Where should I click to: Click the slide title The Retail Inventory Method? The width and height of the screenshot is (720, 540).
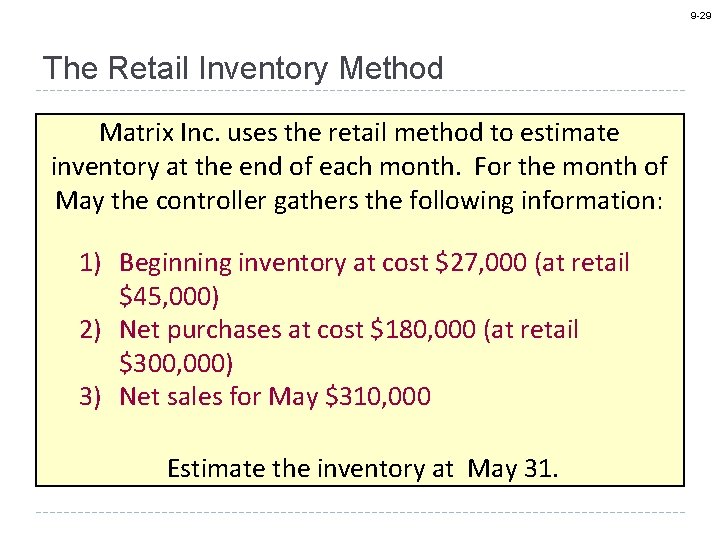243,69
